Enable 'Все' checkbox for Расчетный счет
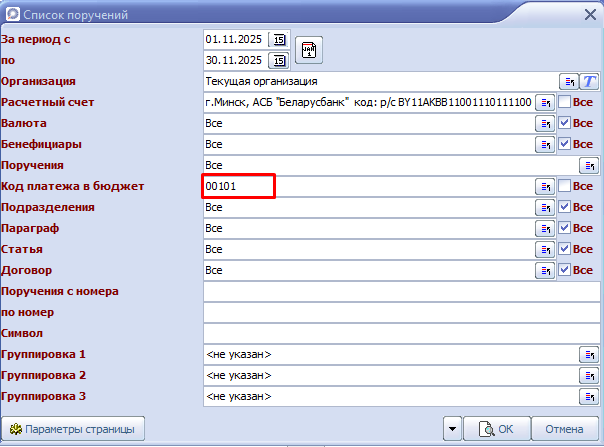The width and height of the screenshot is (604, 447). tap(564, 102)
